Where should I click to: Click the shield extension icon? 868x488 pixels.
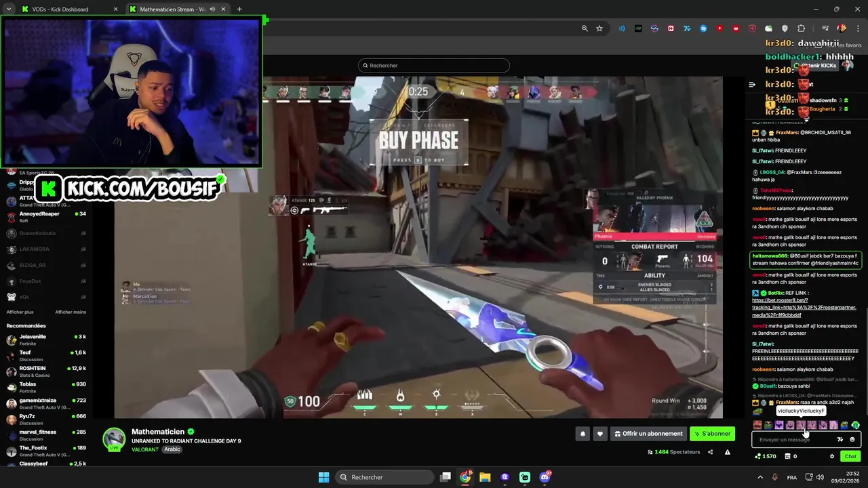pos(785,28)
